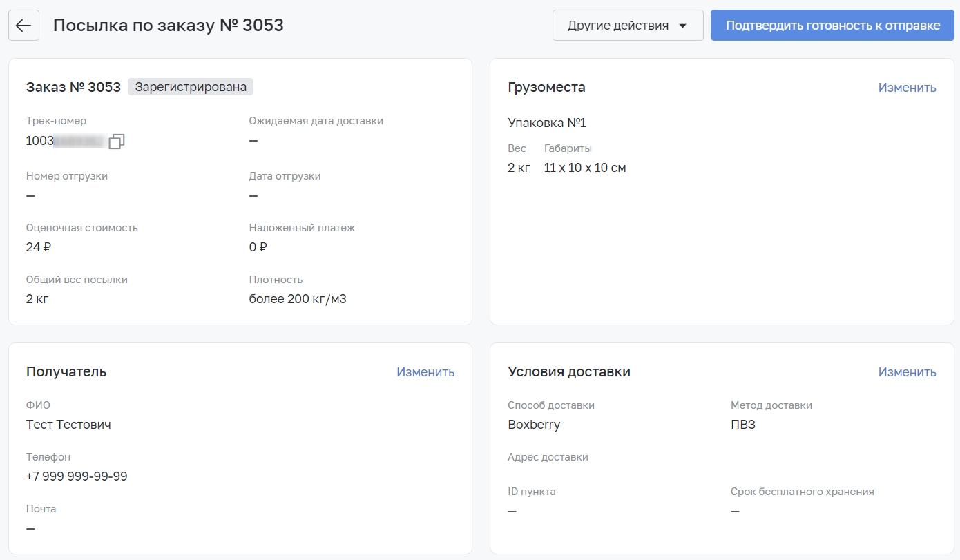Screen dimensions: 960x560
Task: Click the delivery method ПВЗ
Action: coord(743,425)
